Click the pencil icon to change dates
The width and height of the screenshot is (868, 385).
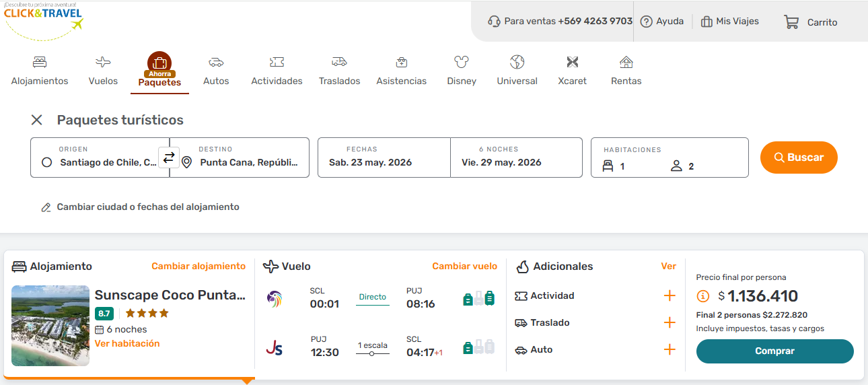pyautogui.click(x=46, y=207)
